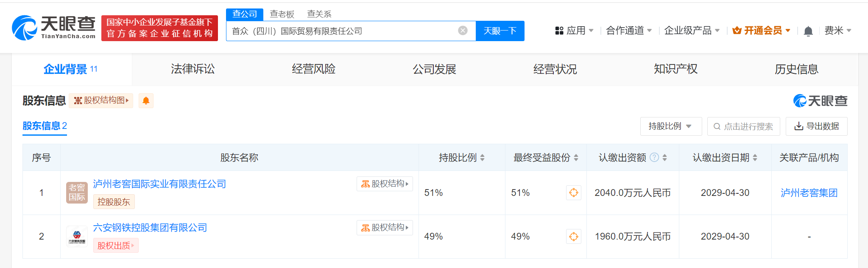
Task: Switch to the 经营风险 tab
Action: [x=314, y=69]
